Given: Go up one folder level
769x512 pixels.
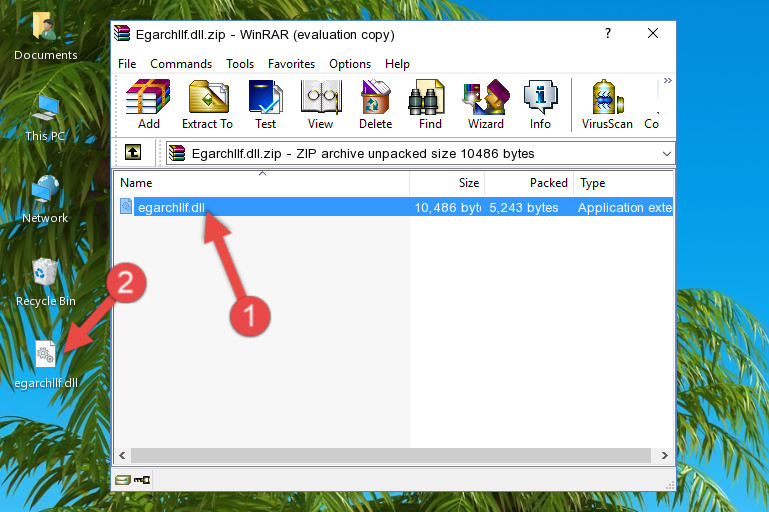Looking at the screenshot, I should (x=133, y=153).
